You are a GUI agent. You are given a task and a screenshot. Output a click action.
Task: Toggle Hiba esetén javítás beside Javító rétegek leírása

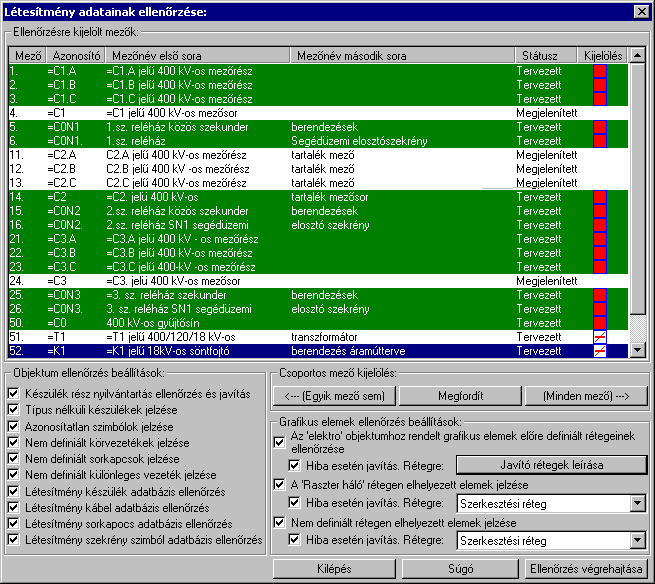point(294,465)
